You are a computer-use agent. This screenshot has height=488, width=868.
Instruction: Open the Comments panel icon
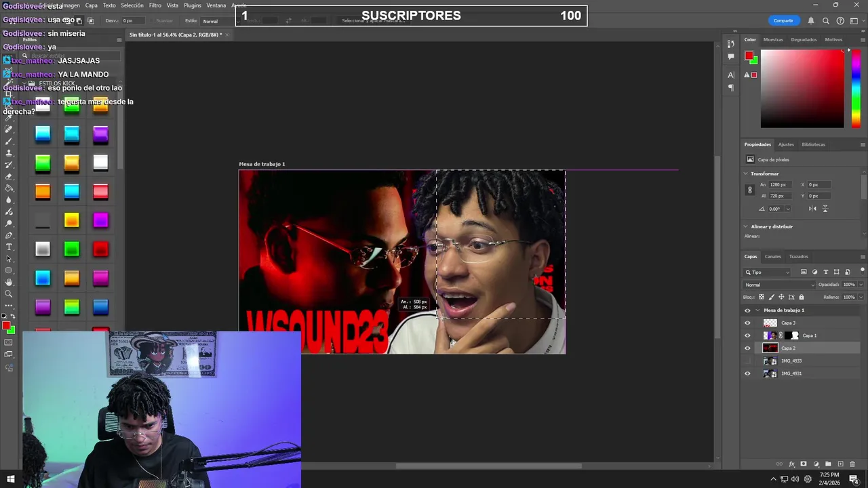click(731, 57)
